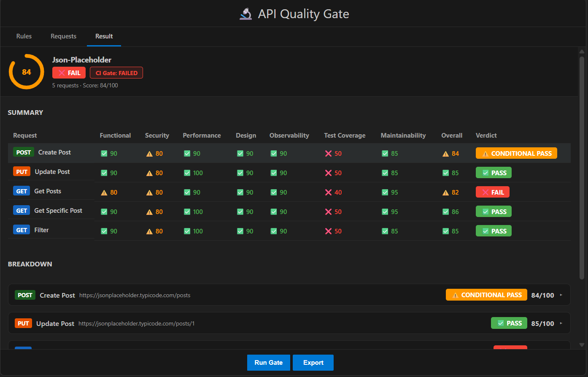
Task: Click the circular score gauge showing 84
Action: [x=27, y=72]
